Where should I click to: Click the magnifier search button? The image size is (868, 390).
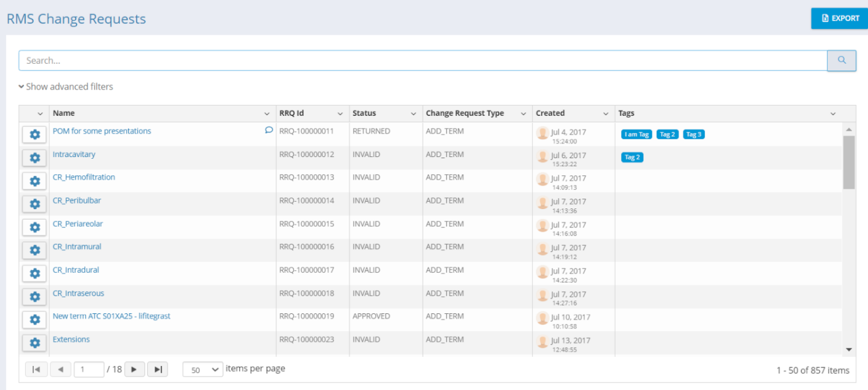point(842,61)
